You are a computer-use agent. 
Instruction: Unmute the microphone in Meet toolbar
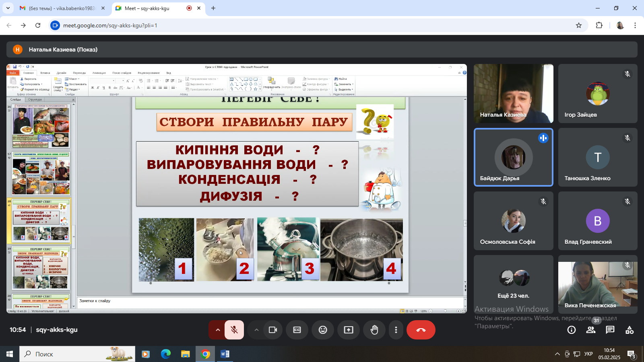[x=234, y=330]
